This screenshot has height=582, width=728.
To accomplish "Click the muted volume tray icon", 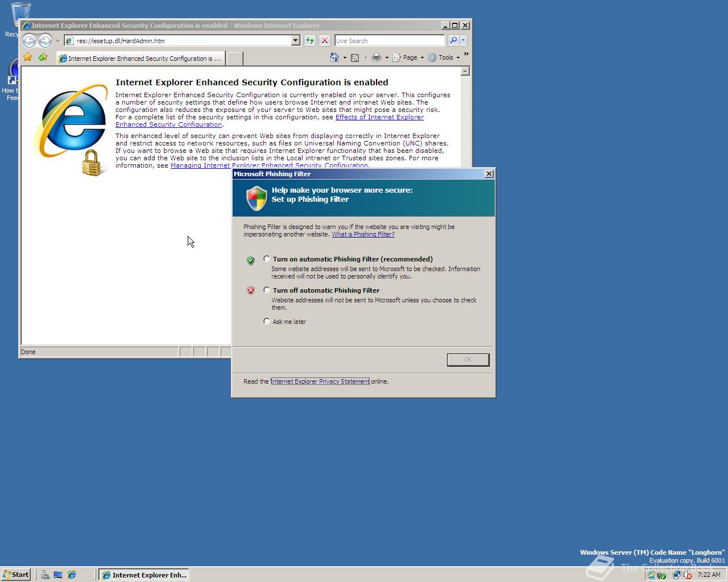I will click(687, 575).
